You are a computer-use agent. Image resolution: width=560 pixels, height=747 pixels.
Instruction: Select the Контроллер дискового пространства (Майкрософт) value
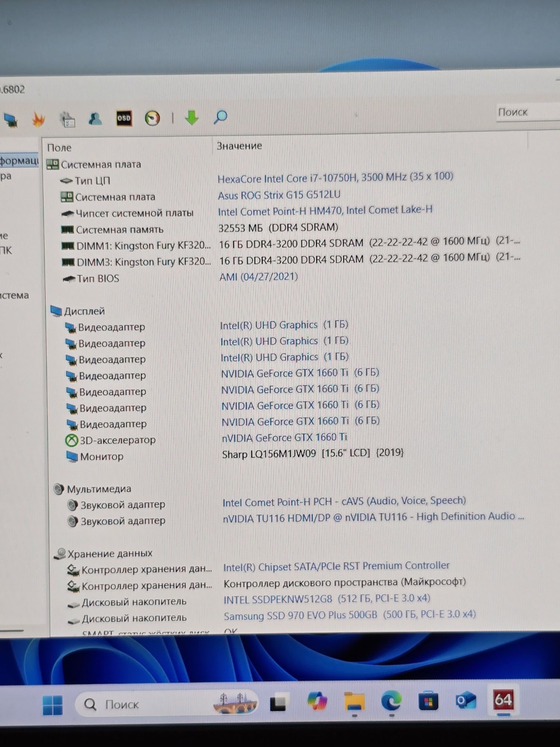345,583
